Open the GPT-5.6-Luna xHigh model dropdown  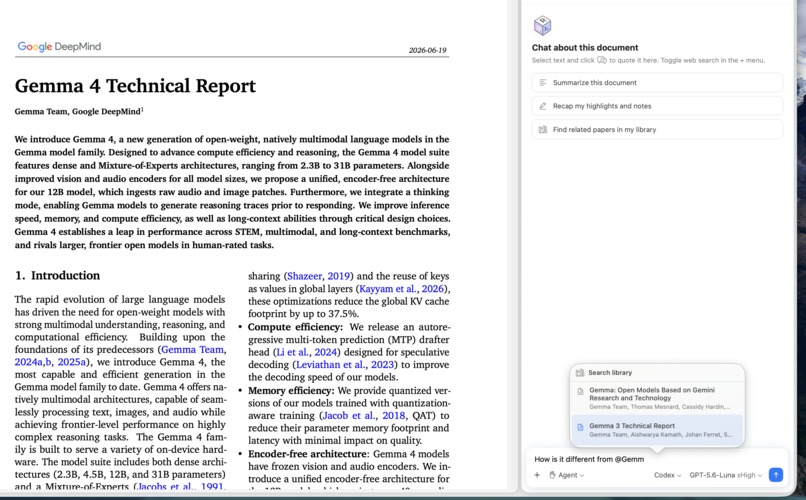725,475
